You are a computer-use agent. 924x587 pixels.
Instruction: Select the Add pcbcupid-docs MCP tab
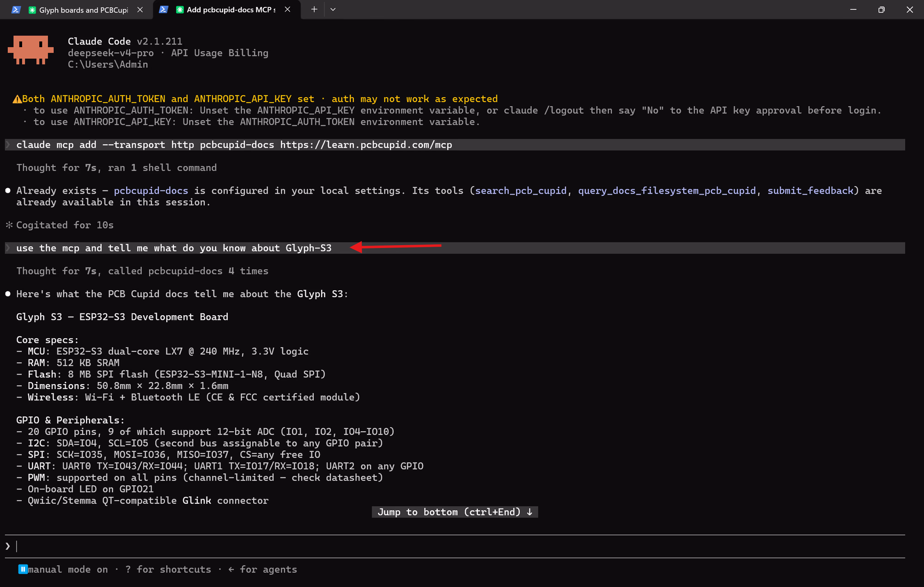point(226,10)
